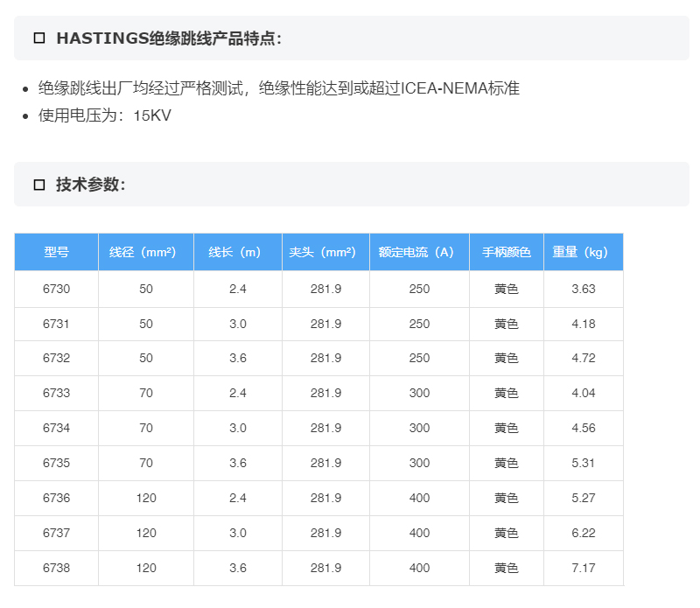700x608 pixels.
Task: Click weight value 4.18
Action: (584, 324)
